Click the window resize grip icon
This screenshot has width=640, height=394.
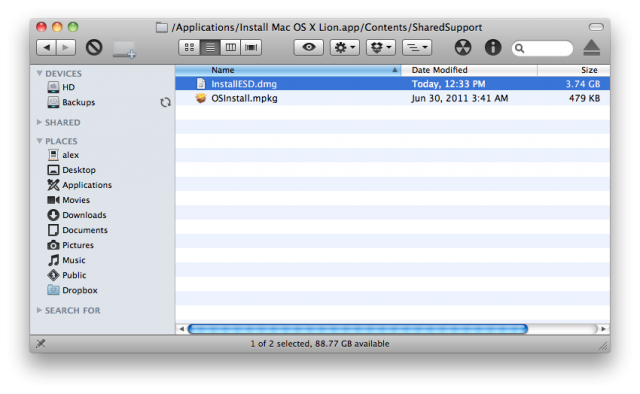[603, 346]
